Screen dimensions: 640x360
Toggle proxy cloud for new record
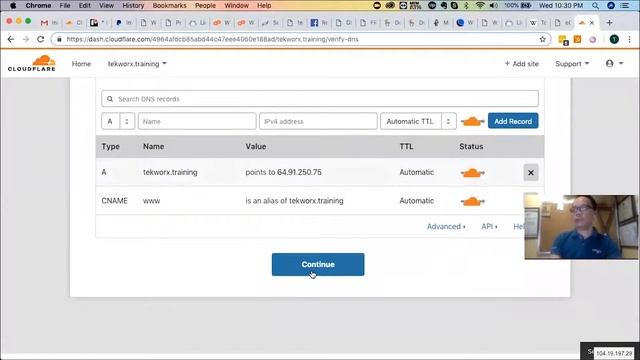tap(472, 121)
